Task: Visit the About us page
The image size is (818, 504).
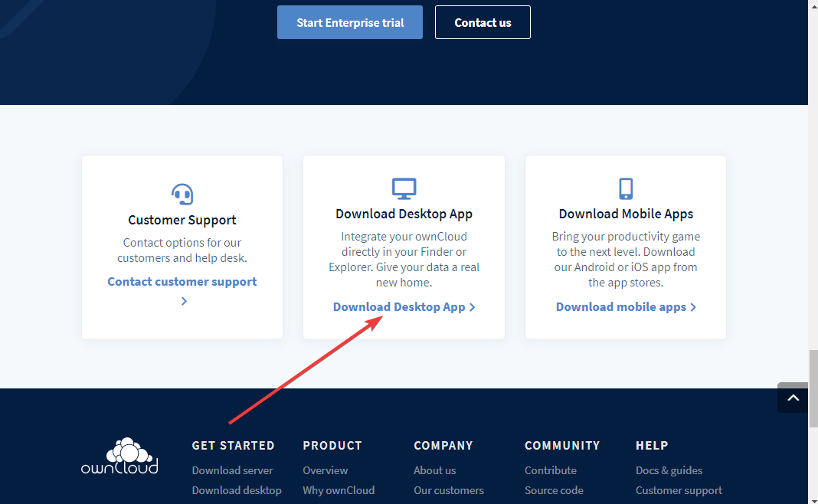Action: [x=434, y=470]
